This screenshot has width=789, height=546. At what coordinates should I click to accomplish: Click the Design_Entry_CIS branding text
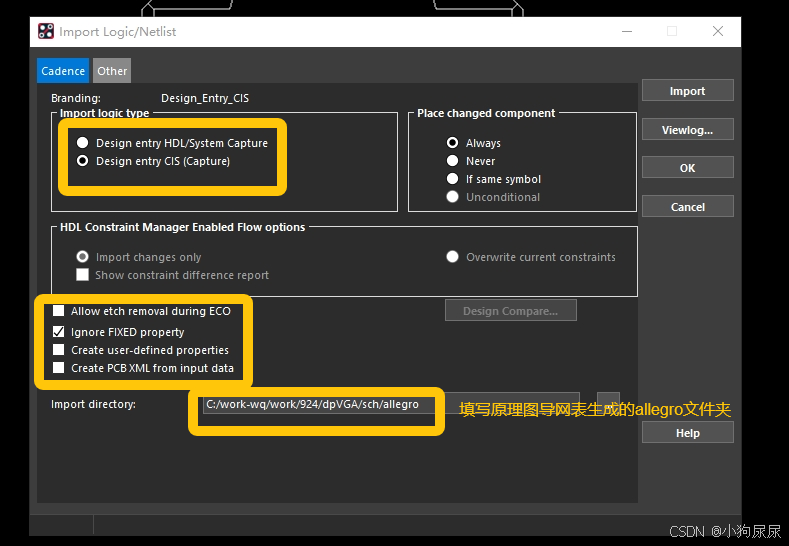205,98
